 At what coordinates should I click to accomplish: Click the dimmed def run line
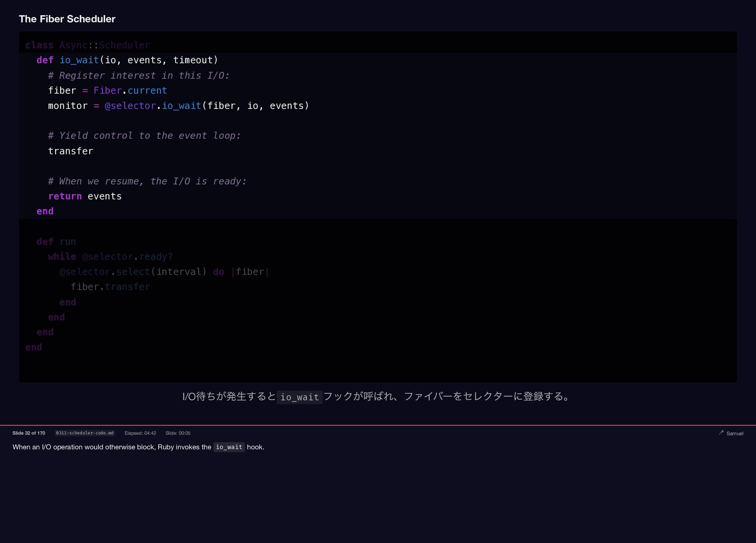click(x=56, y=242)
